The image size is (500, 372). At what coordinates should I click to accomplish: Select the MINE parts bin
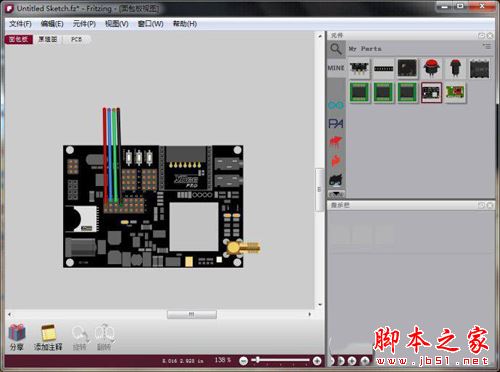[336, 68]
